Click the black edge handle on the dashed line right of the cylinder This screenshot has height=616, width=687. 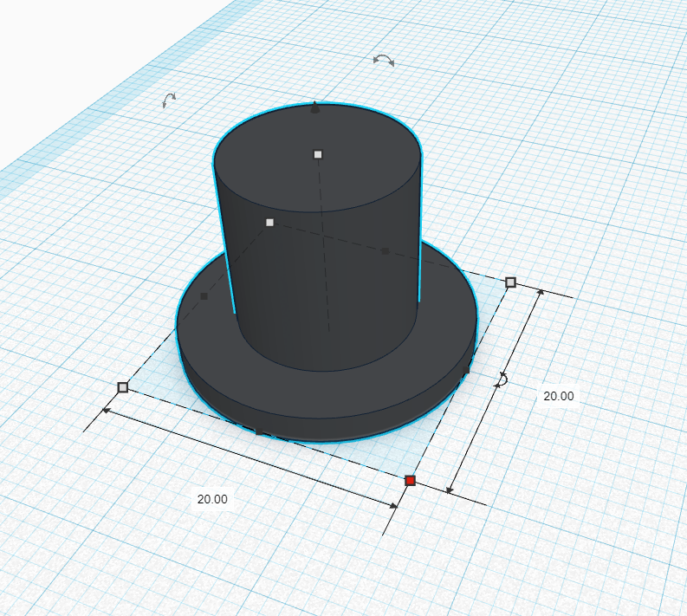386,251
